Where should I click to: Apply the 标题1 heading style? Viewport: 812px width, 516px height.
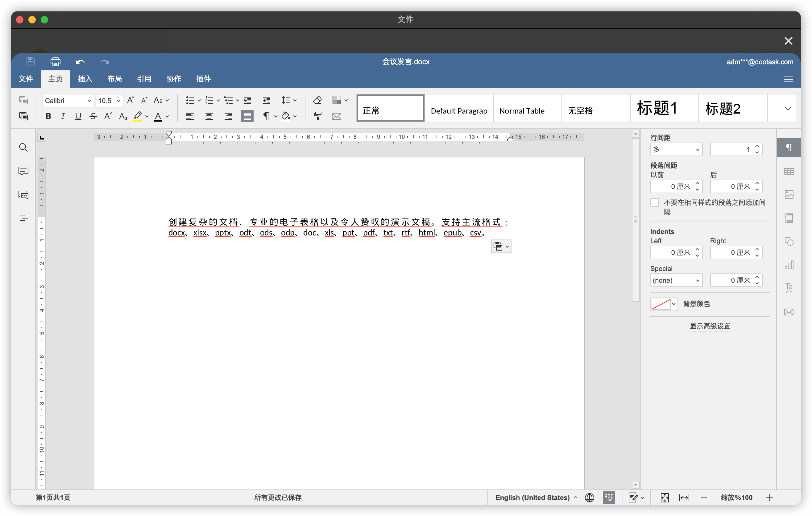663,108
